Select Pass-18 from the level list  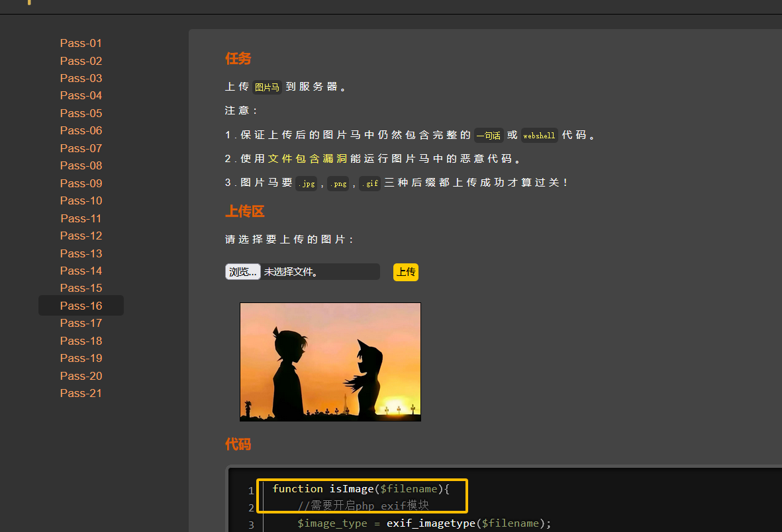point(81,341)
